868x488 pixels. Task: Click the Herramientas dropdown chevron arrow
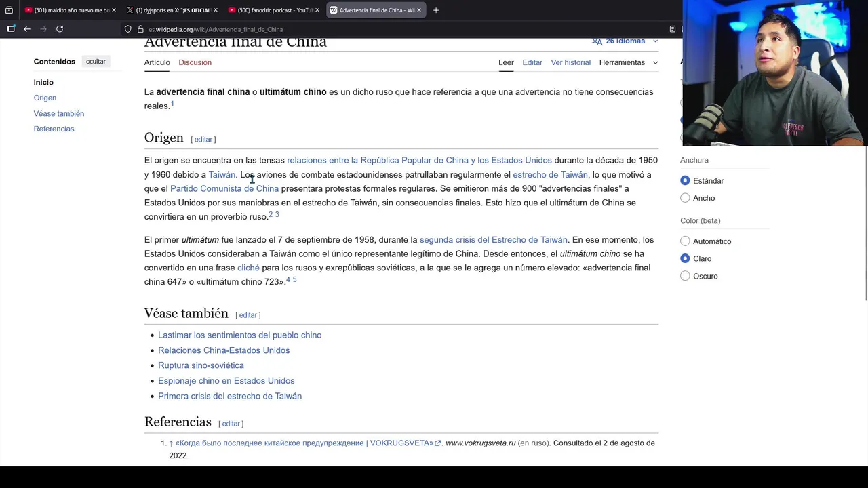pos(655,62)
